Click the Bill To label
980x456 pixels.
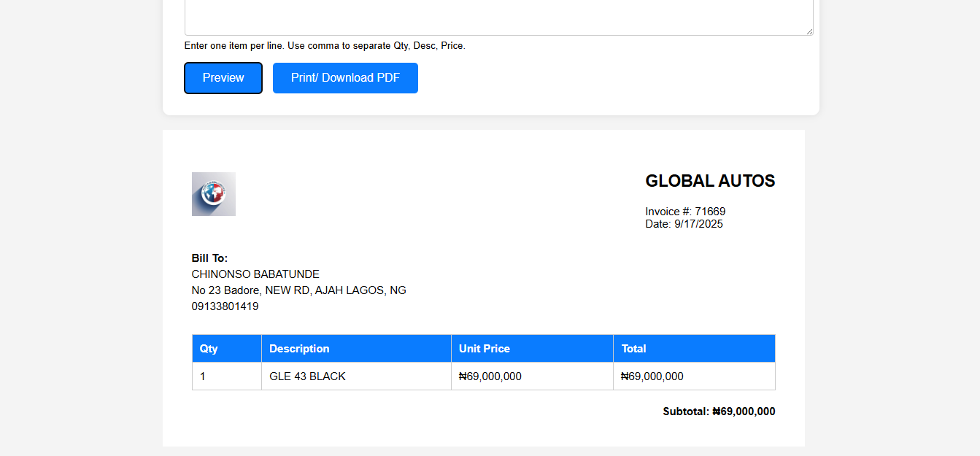coord(209,258)
